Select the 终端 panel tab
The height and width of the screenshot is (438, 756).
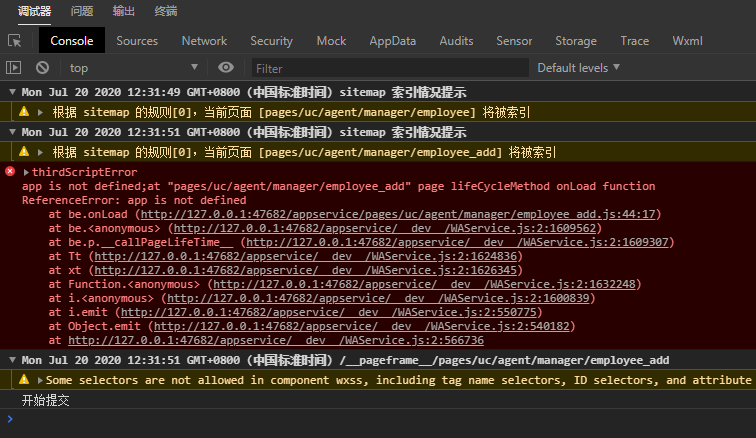coord(166,11)
